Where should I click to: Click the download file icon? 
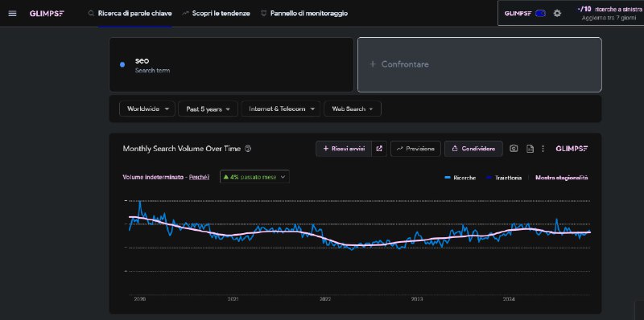530,149
